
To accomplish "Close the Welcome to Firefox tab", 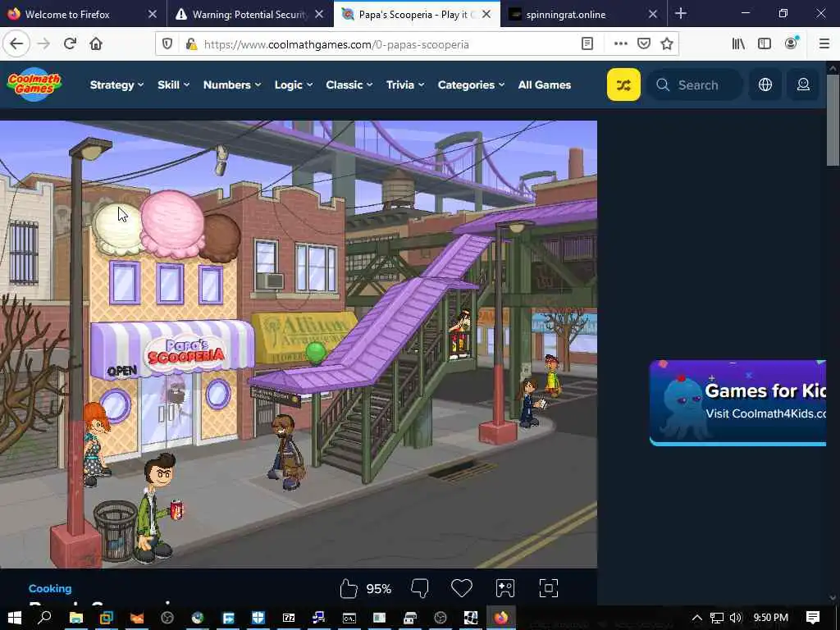I will 152,15.
